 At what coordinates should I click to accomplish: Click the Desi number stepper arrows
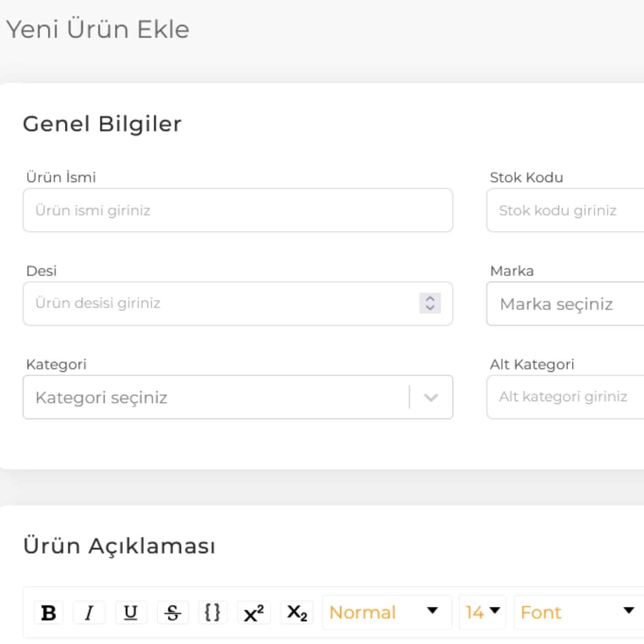[430, 303]
